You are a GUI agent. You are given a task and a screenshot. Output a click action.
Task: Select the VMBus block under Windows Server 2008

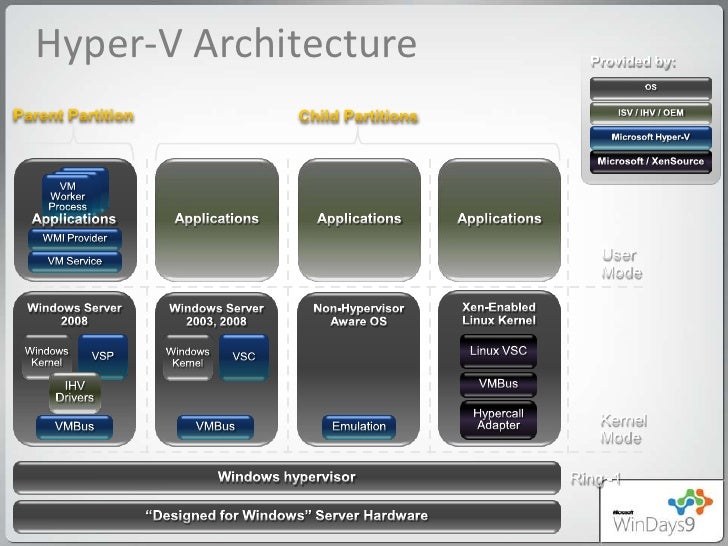pos(74,426)
